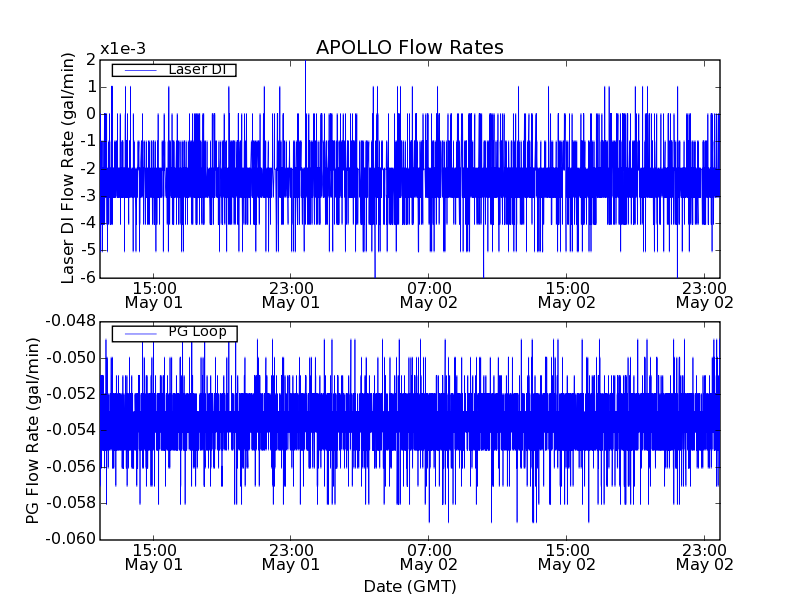Click "23:00 May 01" tick under the top plot
This screenshot has width=800, height=600.
pyautogui.click(x=291, y=294)
